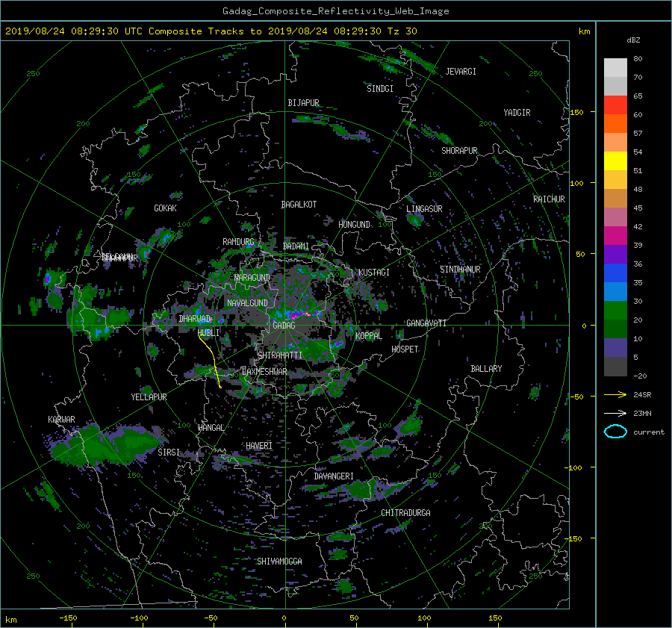672x628 pixels.
Task: Click the DHARWAD city label
Action: [x=195, y=319]
